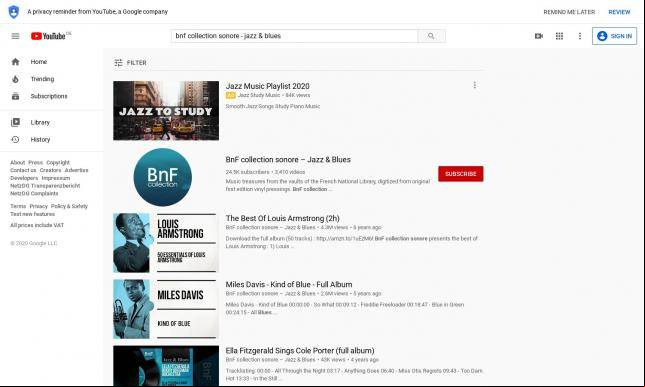The image size is (645, 387).
Task: Select Subscriptions in the sidebar
Action: pos(49,96)
